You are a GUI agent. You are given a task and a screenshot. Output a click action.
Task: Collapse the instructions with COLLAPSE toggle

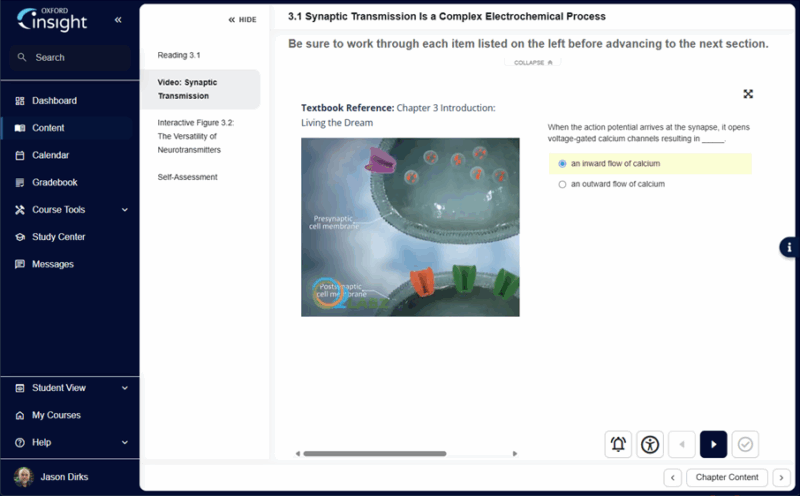(x=531, y=62)
